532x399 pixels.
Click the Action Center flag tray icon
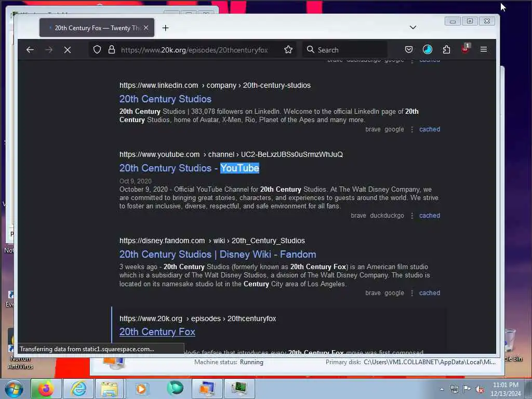pyautogui.click(x=467, y=389)
